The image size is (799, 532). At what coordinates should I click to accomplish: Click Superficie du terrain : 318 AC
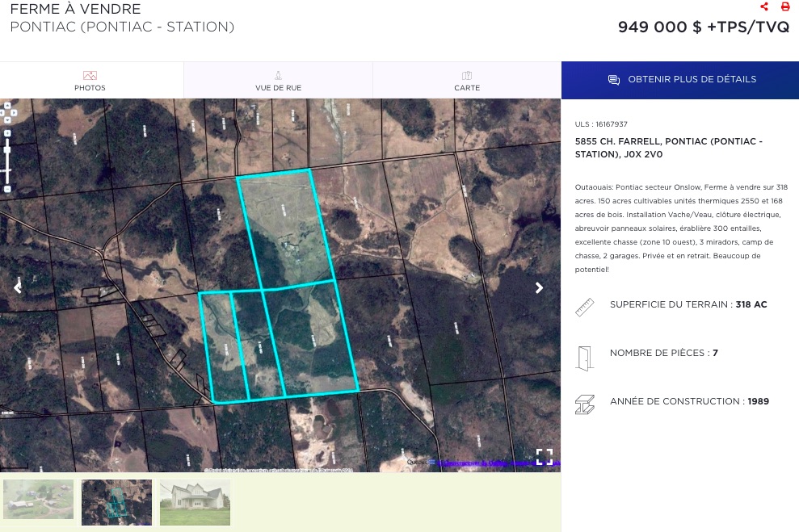[x=688, y=304]
